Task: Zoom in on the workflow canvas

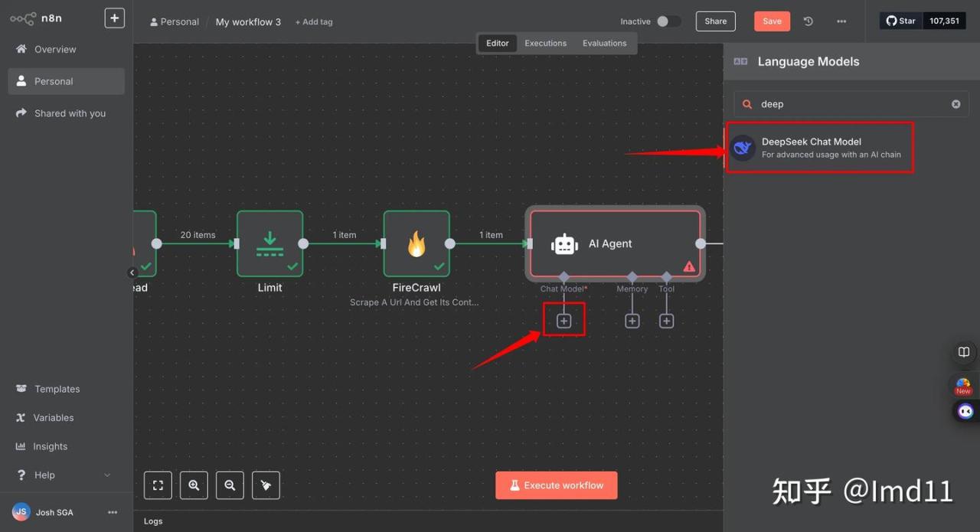Action: click(x=194, y=485)
